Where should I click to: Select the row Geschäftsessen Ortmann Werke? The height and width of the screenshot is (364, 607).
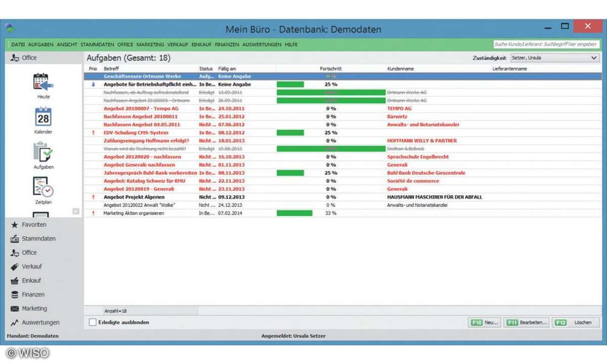point(343,76)
